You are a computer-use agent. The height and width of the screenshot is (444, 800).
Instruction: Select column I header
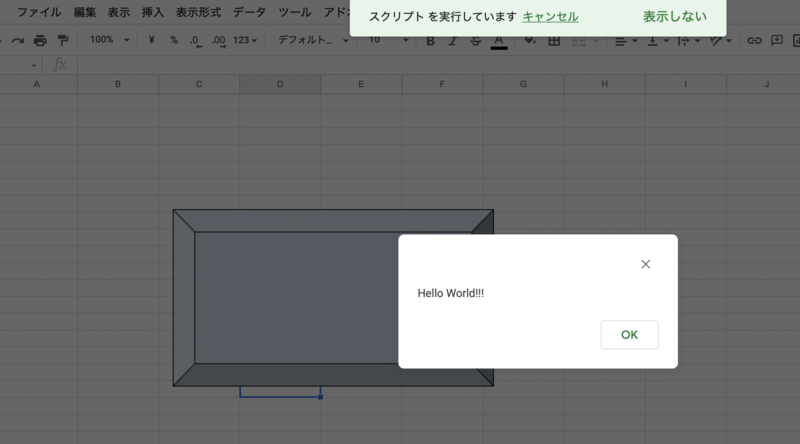coord(686,84)
